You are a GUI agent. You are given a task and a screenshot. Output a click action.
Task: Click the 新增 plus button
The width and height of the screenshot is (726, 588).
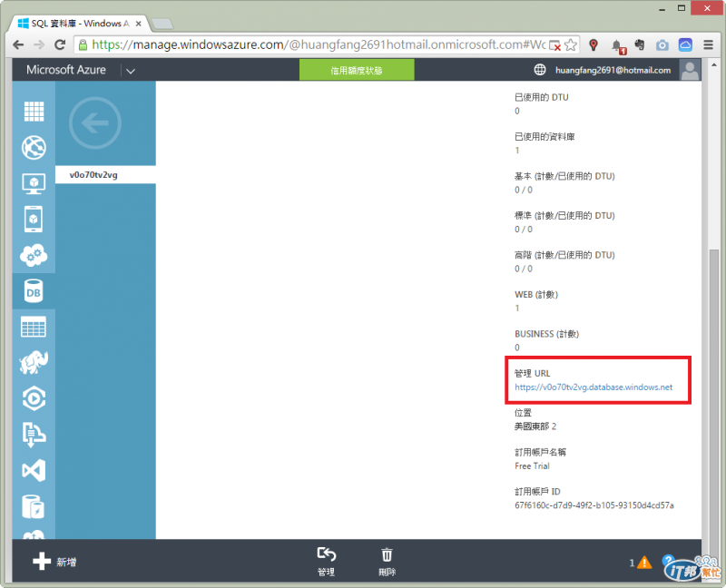[55, 562]
